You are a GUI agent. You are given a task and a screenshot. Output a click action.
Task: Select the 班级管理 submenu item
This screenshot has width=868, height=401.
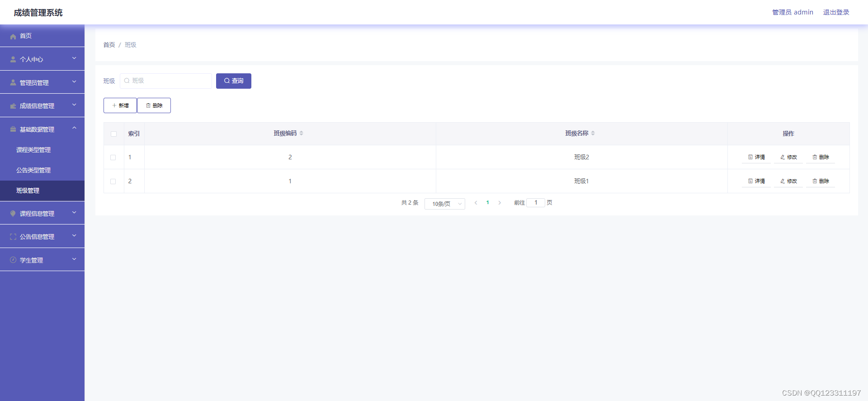(x=42, y=191)
